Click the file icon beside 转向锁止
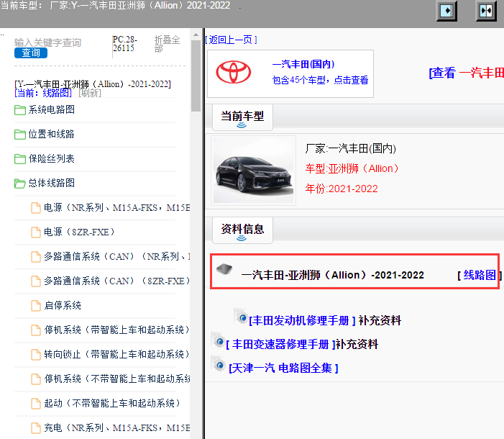The height and width of the screenshot is (439, 504). 36,355
